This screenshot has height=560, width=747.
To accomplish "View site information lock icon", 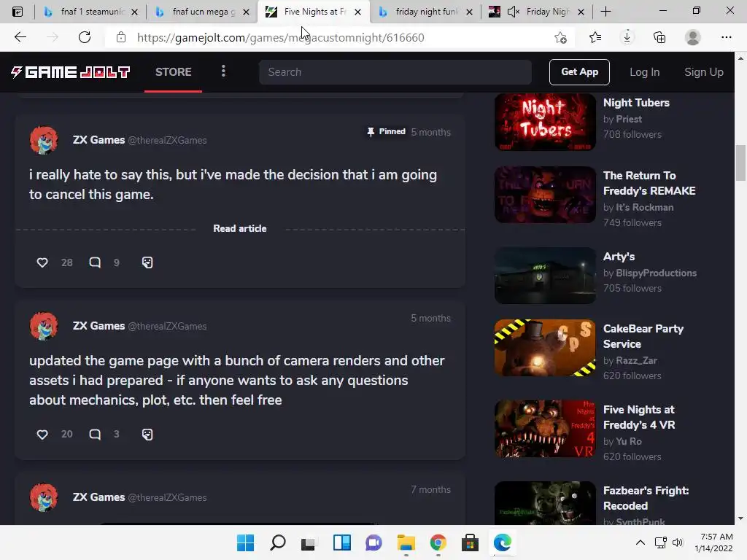I will click(121, 37).
